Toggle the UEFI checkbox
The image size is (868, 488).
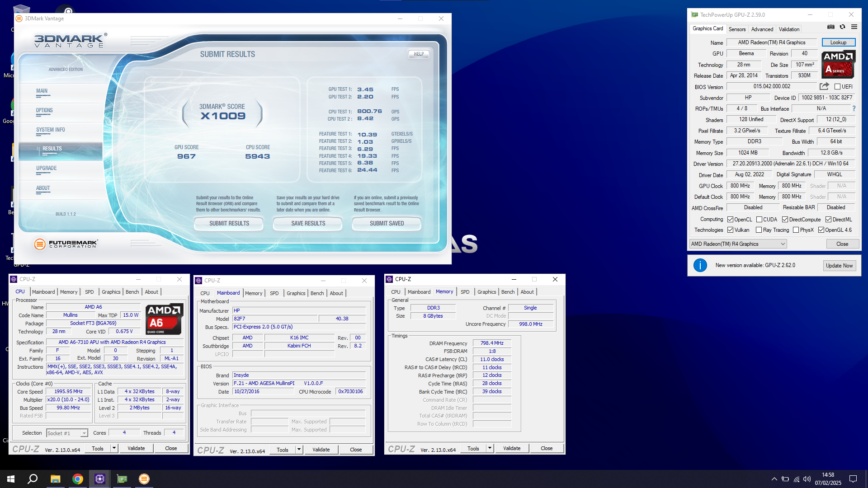(837, 86)
